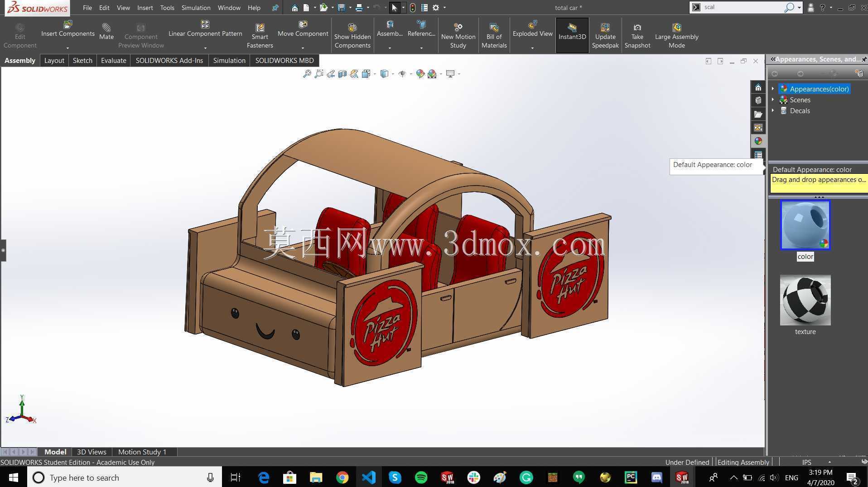Click the Mate tool
This screenshot has height=487, width=868.
tap(106, 32)
